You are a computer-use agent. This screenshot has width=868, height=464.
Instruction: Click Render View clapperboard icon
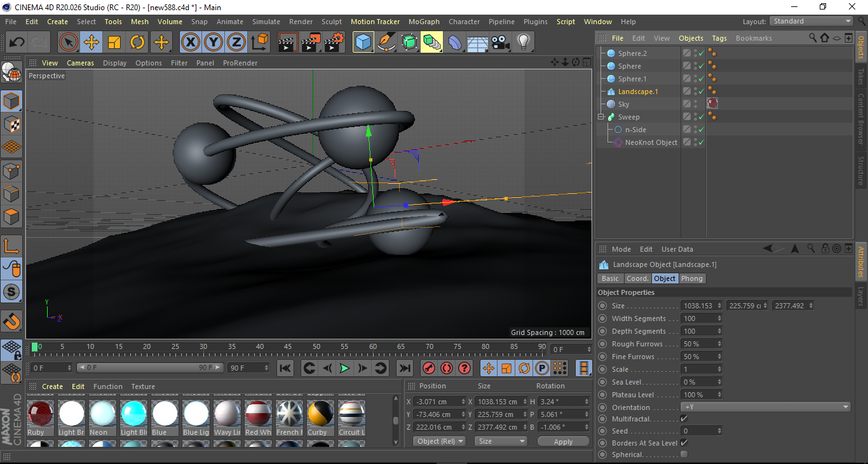[x=288, y=43]
